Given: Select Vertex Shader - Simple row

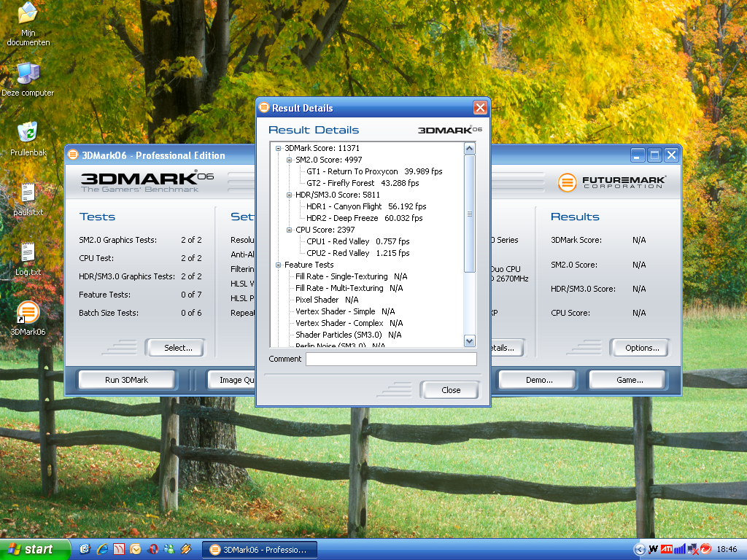Looking at the screenshot, I should (x=345, y=311).
